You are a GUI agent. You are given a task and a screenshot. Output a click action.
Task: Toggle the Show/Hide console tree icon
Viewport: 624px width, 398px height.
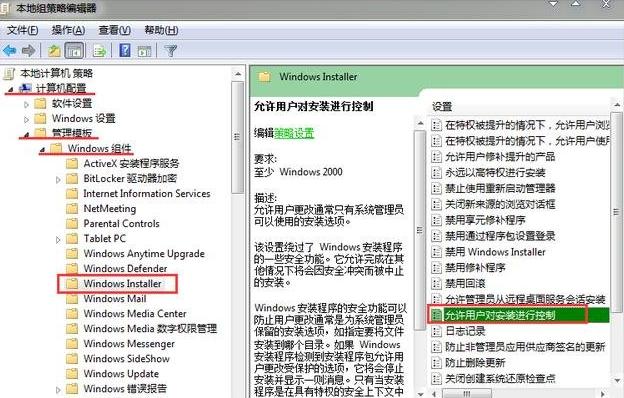tap(74, 51)
